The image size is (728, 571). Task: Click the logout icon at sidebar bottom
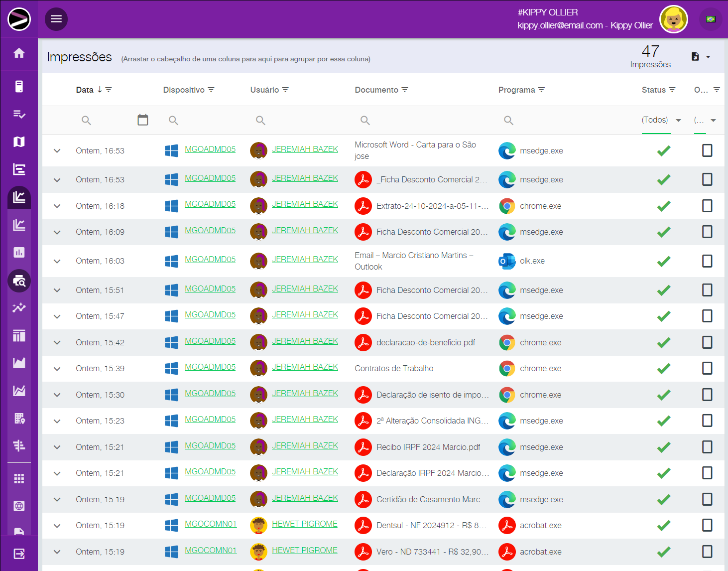(19, 554)
